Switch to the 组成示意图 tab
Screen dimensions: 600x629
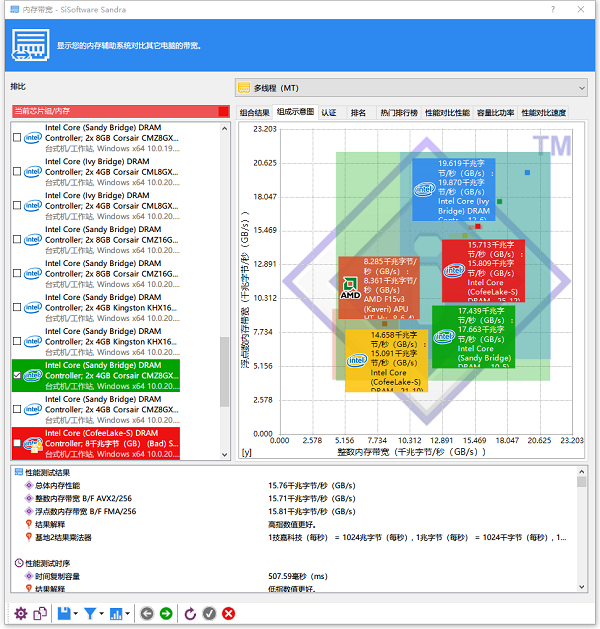295,112
